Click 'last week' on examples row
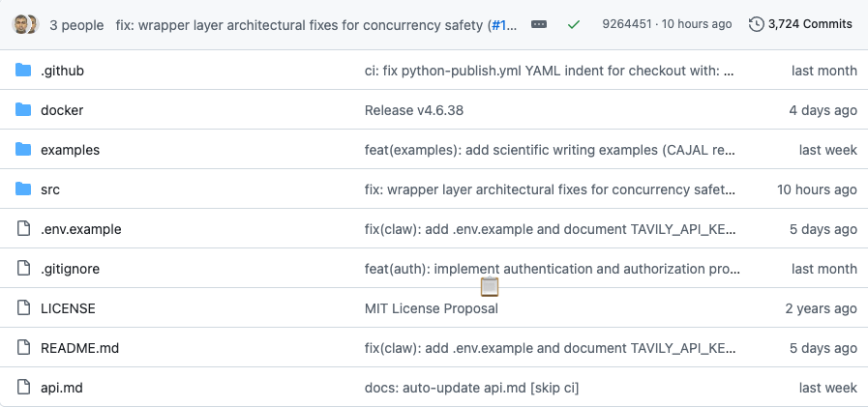 (828, 150)
